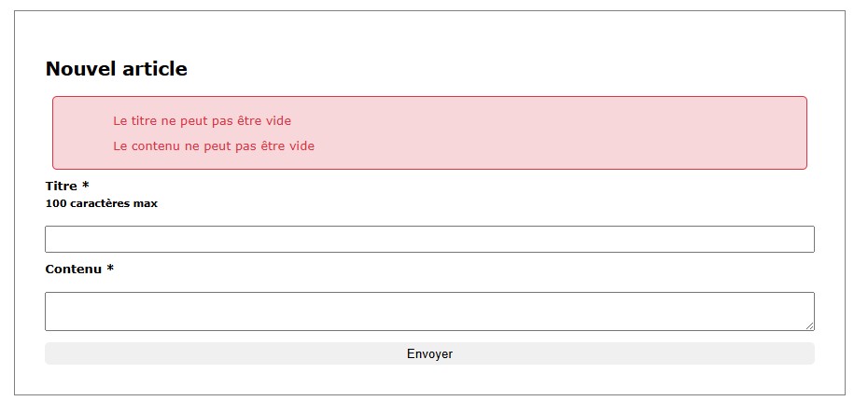This screenshot has width=868, height=401.
Task: Click the "Titre" field label
Action: [x=62, y=186]
